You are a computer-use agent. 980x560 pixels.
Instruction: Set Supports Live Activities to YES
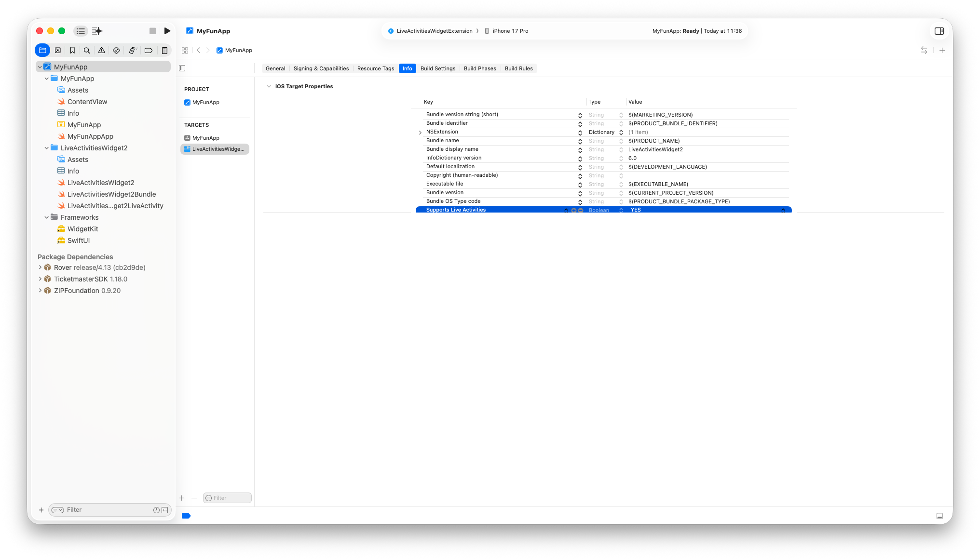[636, 210]
